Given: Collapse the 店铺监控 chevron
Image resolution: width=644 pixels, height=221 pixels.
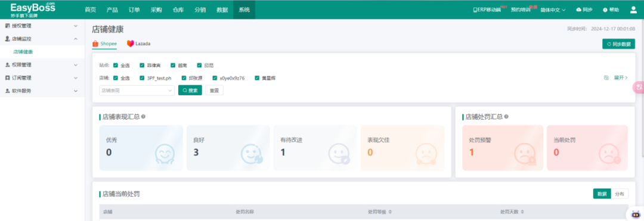Looking at the screenshot, I should point(76,39).
